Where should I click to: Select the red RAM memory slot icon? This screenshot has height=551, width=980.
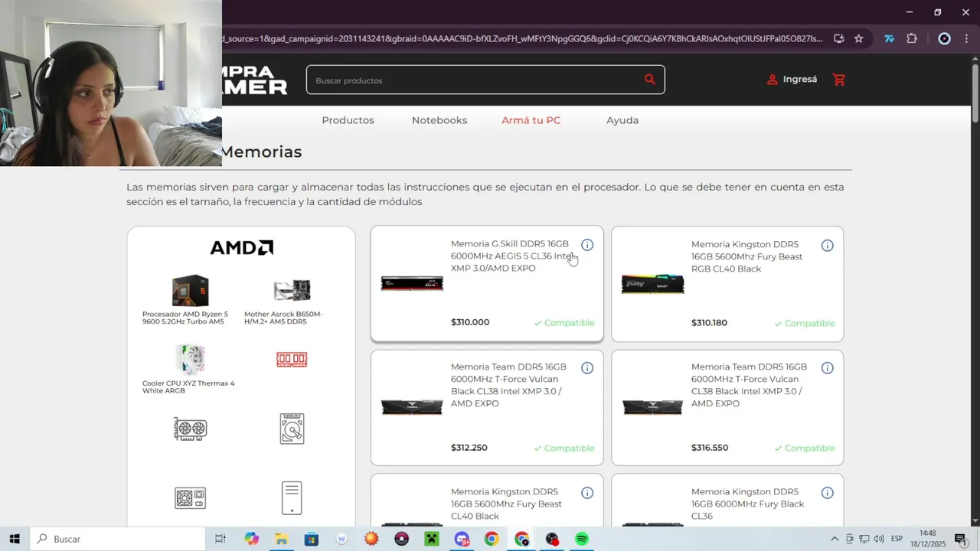click(x=292, y=360)
